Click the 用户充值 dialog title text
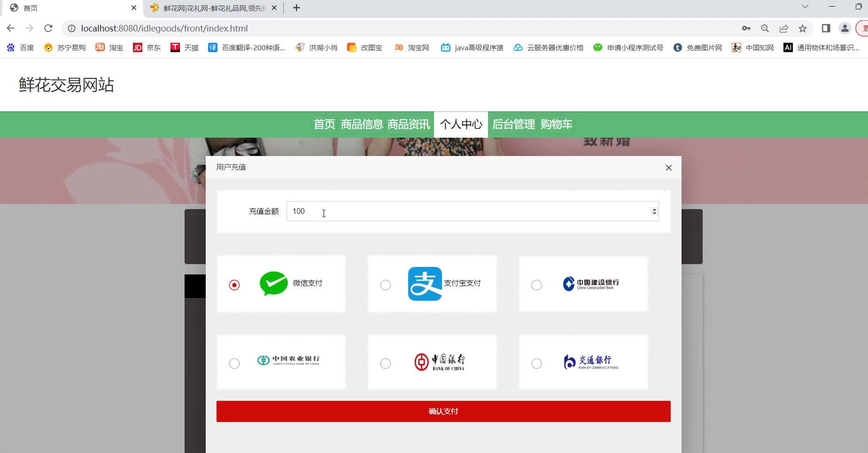The height and width of the screenshot is (453, 868). (x=231, y=167)
